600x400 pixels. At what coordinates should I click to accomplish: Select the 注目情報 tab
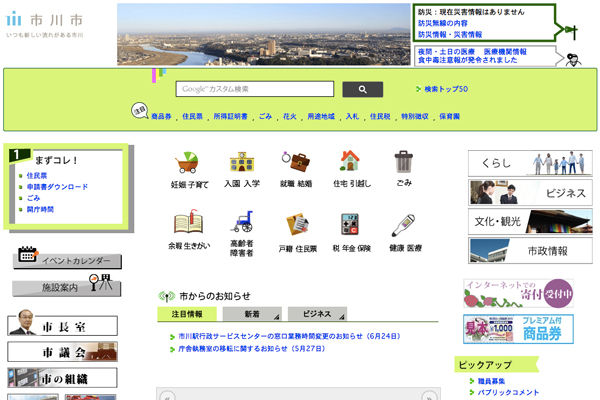click(x=187, y=314)
